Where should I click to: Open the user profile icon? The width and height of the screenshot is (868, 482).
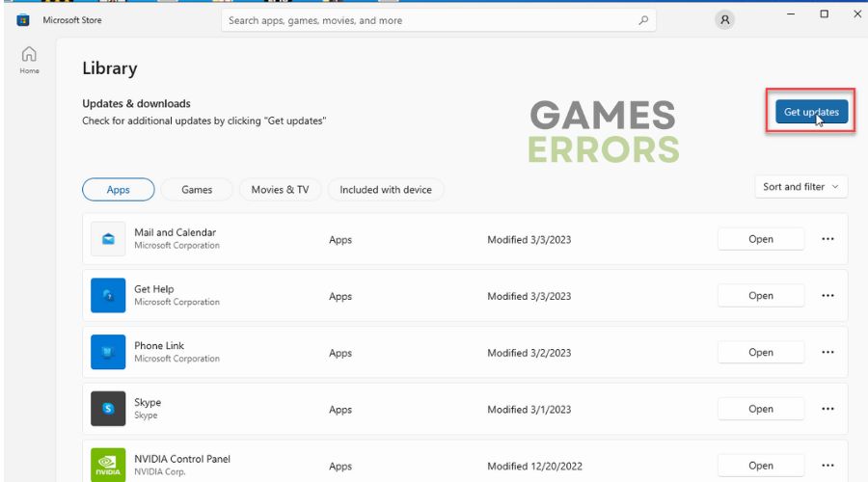tap(724, 20)
